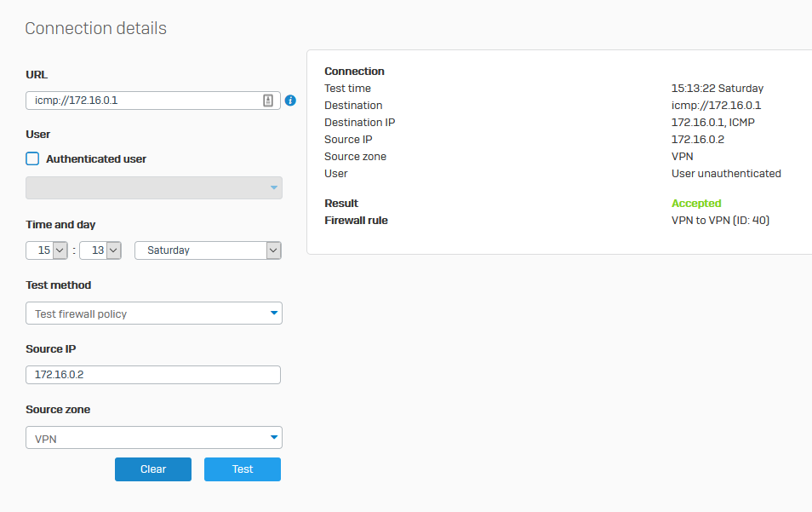Viewport: 812px width, 512px height.
Task: Click the Destination value in results panel
Action: click(716, 106)
